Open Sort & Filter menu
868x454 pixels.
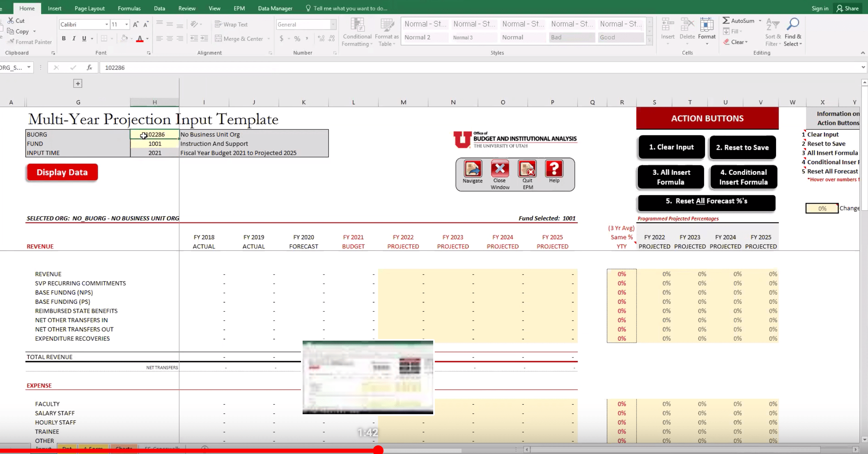[x=773, y=32]
